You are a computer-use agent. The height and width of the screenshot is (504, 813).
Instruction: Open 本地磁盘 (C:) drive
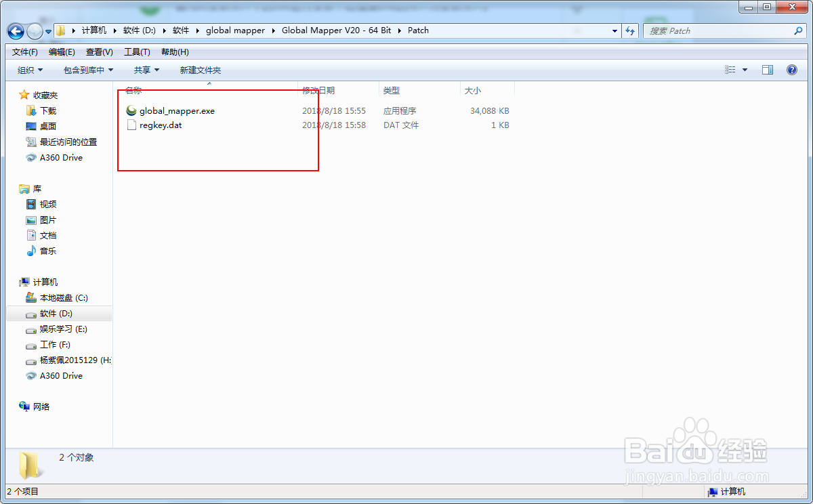[x=64, y=297]
